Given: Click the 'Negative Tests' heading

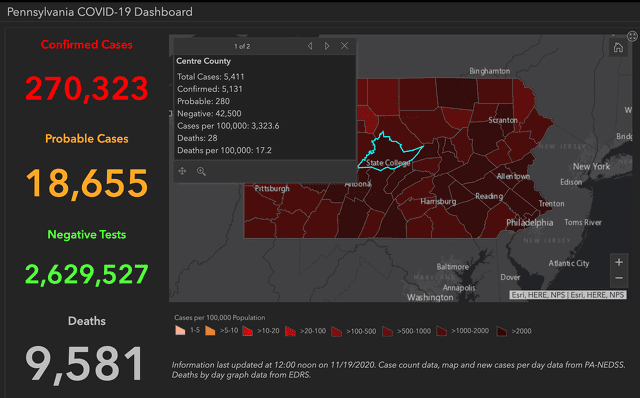Looking at the screenshot, I should pos(87,235).
